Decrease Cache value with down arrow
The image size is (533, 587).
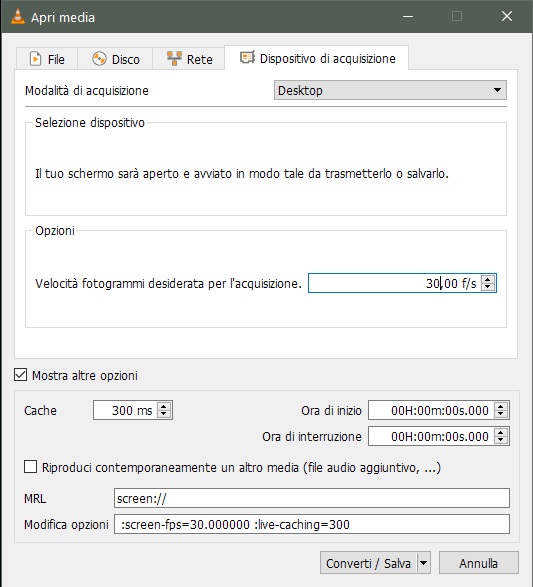164,414
